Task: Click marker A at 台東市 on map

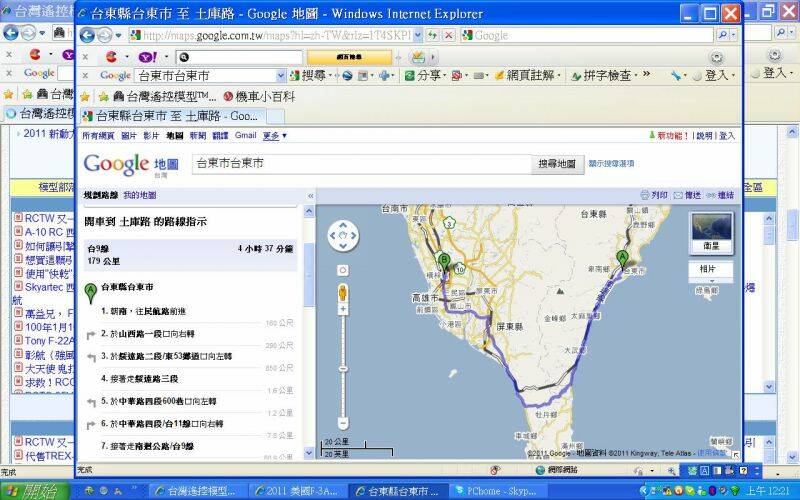Action: click(x=622, y=259)
